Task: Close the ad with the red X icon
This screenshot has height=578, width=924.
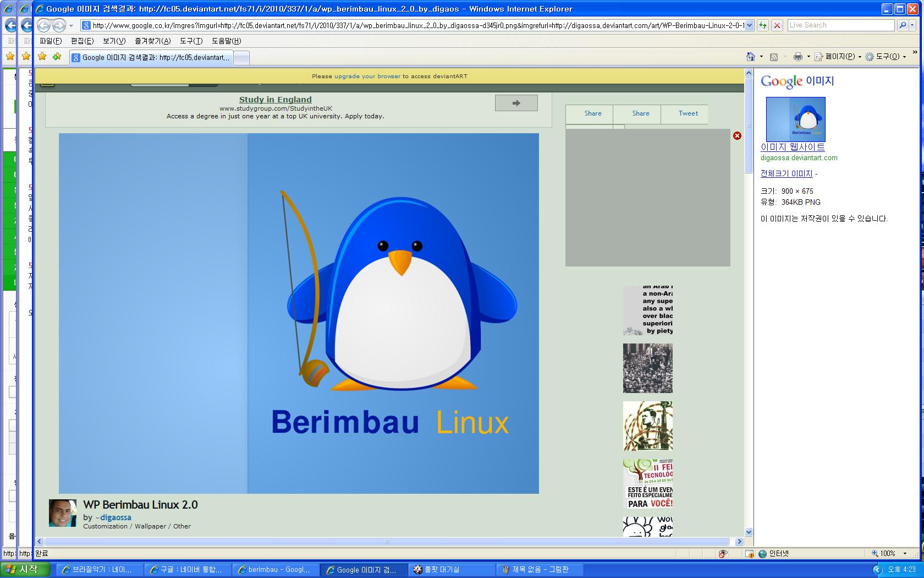Action: click(x=737, y=135)
